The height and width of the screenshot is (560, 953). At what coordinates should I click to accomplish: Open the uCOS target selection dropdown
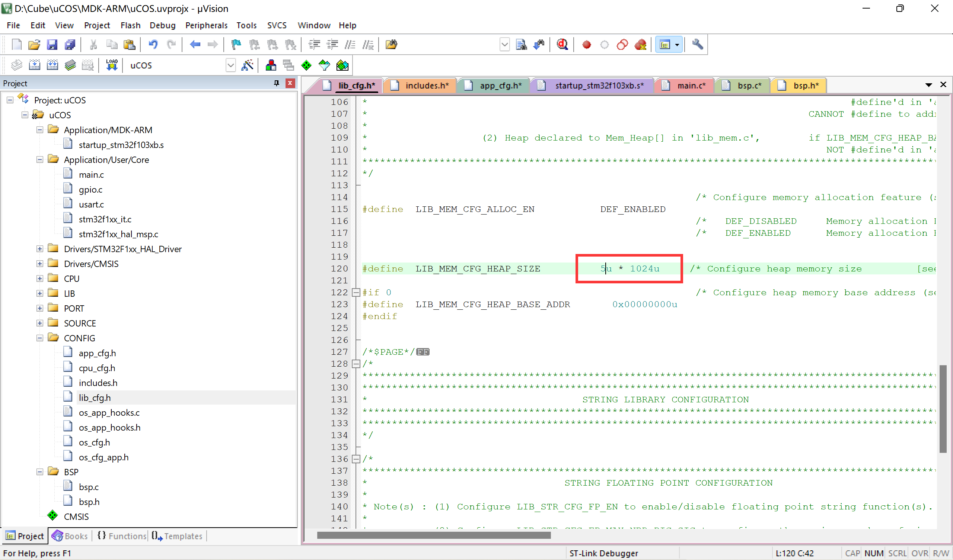click(230, 65)
